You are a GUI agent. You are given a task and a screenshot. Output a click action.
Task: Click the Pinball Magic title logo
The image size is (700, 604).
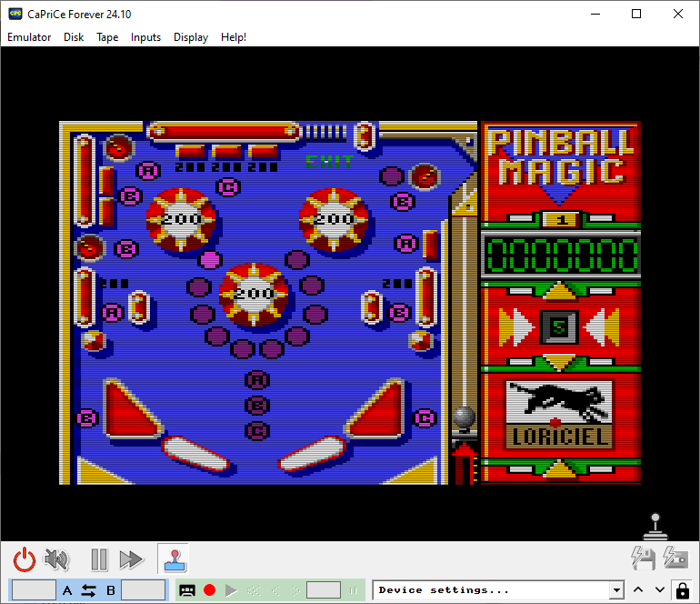pyautogui.click(x=561, y=157)
